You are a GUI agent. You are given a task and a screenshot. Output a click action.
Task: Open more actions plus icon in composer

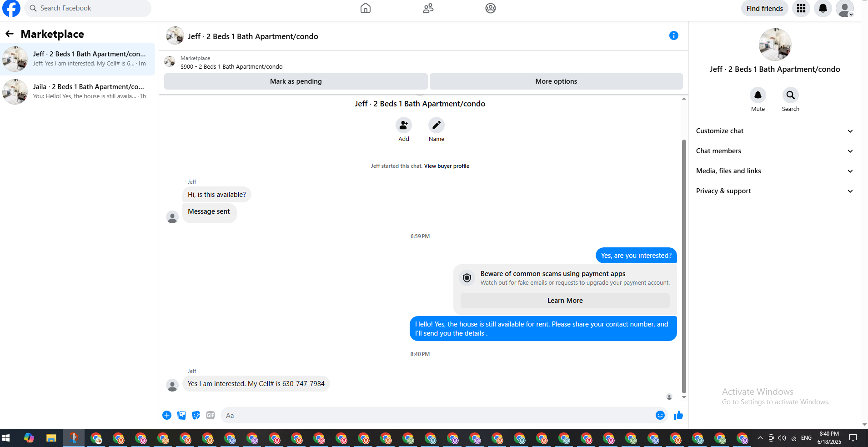(x=167, y=415)
